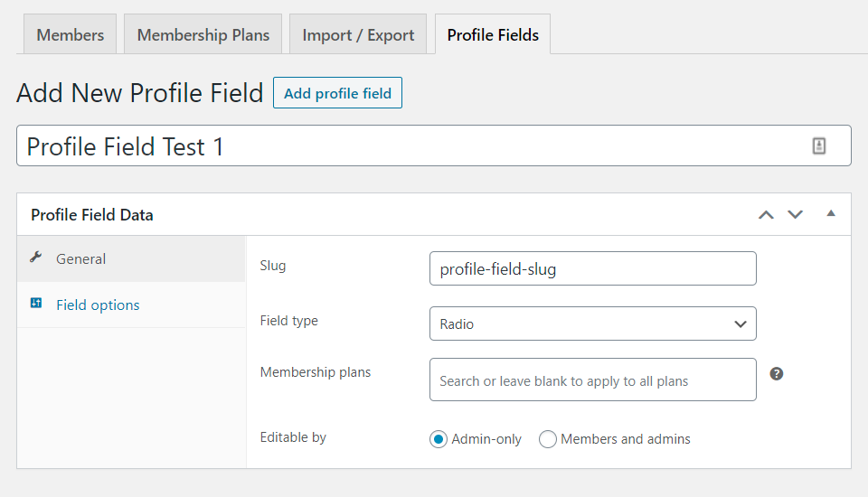This screenshot has height=497, width=868.
Task: Open the Membership plans search box
Action: (x=592, y=380)
